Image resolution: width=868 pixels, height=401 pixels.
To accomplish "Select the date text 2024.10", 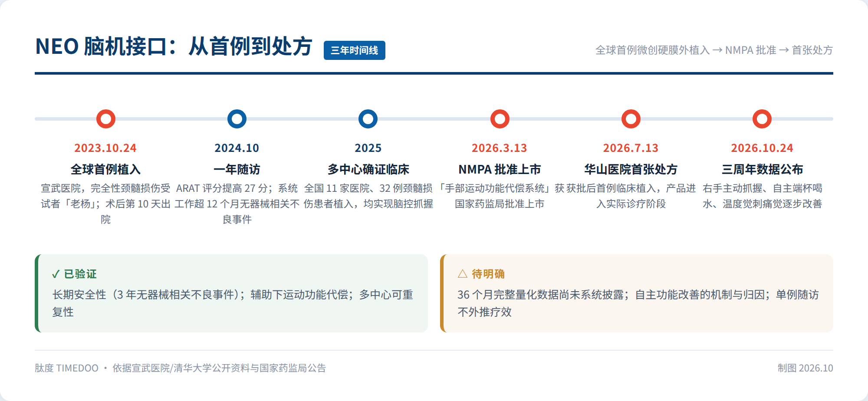I will pyautogui.click(x=237, y=148).
